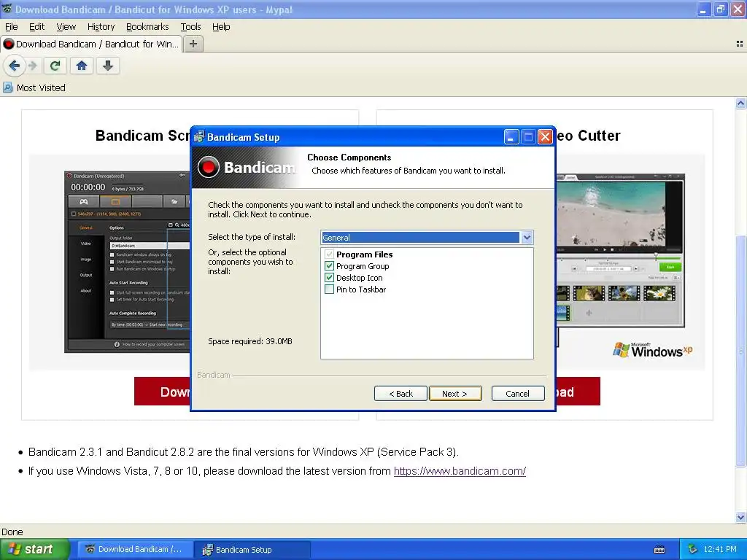Click the Bandicam red record logo
Image resolution: width=747 pixels, height=560 pixels.
pyautogui.click(x=208, y=167)
